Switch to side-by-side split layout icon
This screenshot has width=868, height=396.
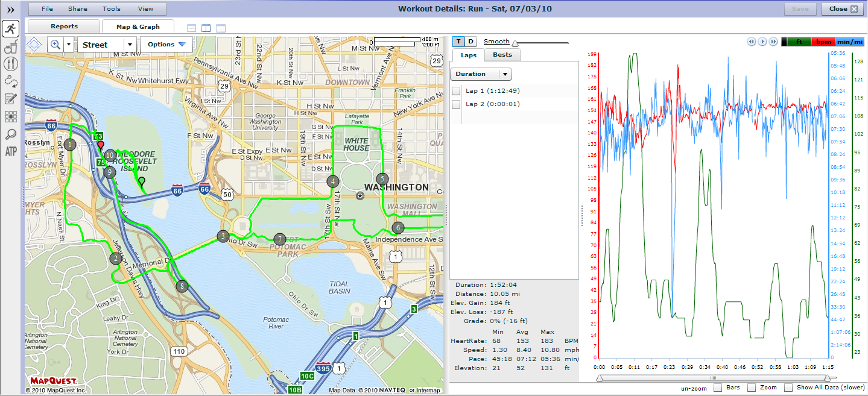[206, 28]
